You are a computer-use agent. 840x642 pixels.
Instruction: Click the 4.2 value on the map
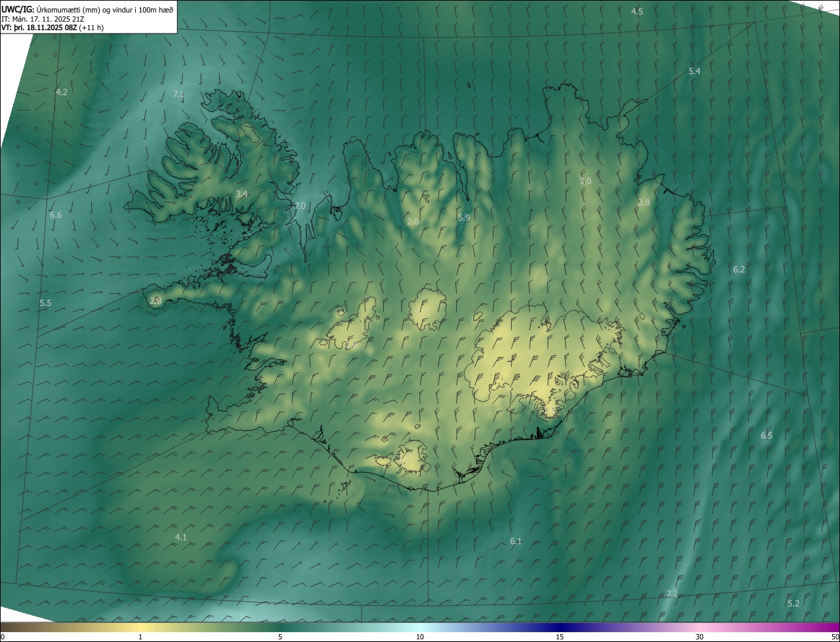tap(61, 93)
